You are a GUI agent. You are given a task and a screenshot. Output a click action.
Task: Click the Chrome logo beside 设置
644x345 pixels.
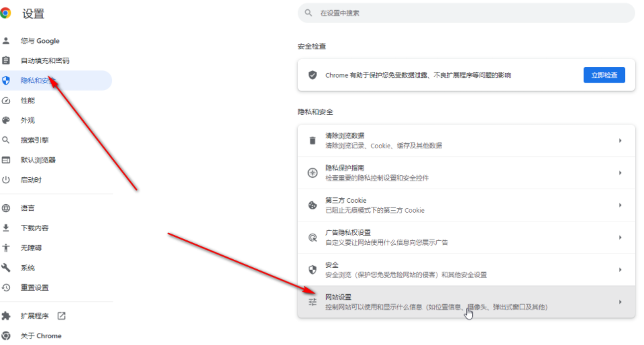click(x=5, y=13)
